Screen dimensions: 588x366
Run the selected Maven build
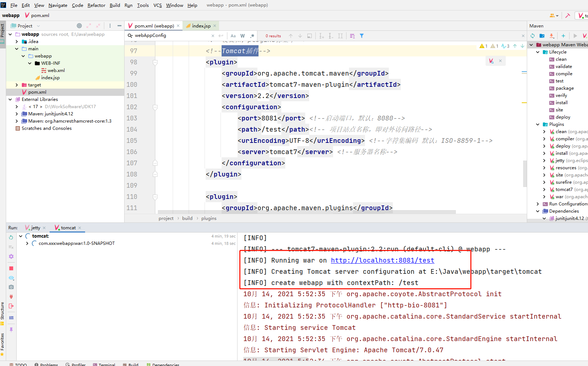tap(575, 36)
